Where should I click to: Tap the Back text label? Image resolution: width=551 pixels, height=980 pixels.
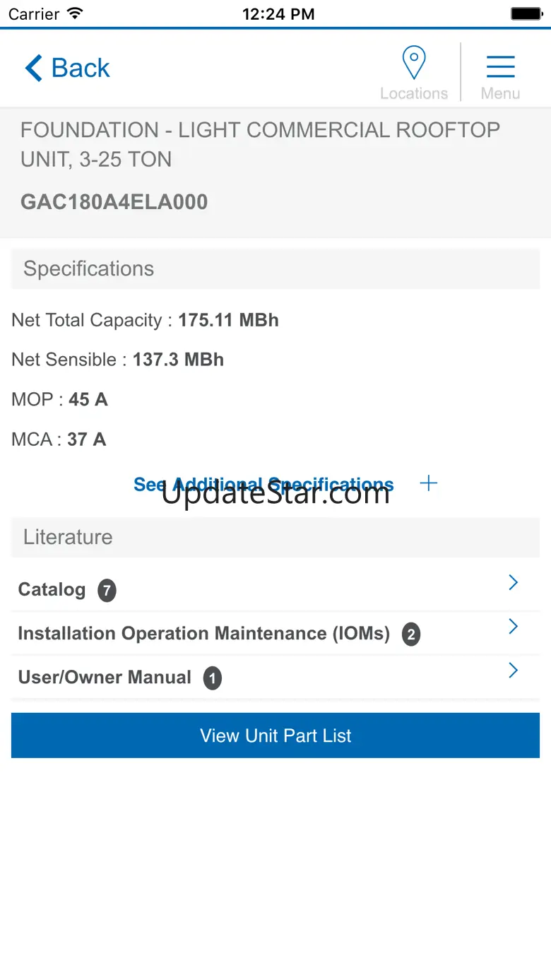click(81, 69)
